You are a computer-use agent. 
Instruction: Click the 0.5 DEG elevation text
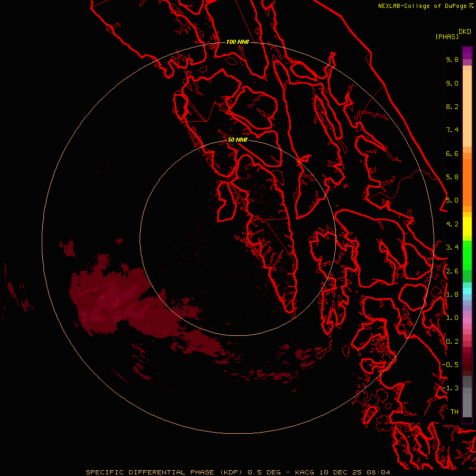[x=264, y=472]
